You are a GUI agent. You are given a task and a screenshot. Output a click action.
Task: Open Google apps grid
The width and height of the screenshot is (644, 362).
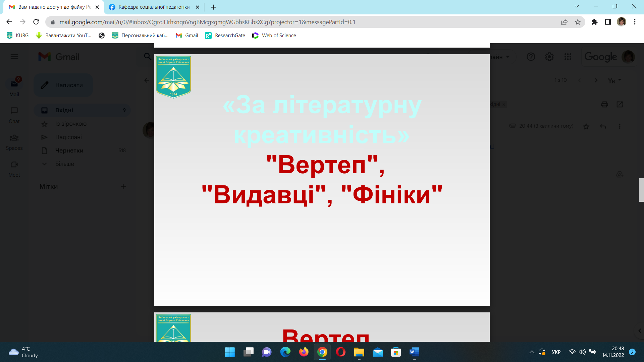(x=568, y=57)
